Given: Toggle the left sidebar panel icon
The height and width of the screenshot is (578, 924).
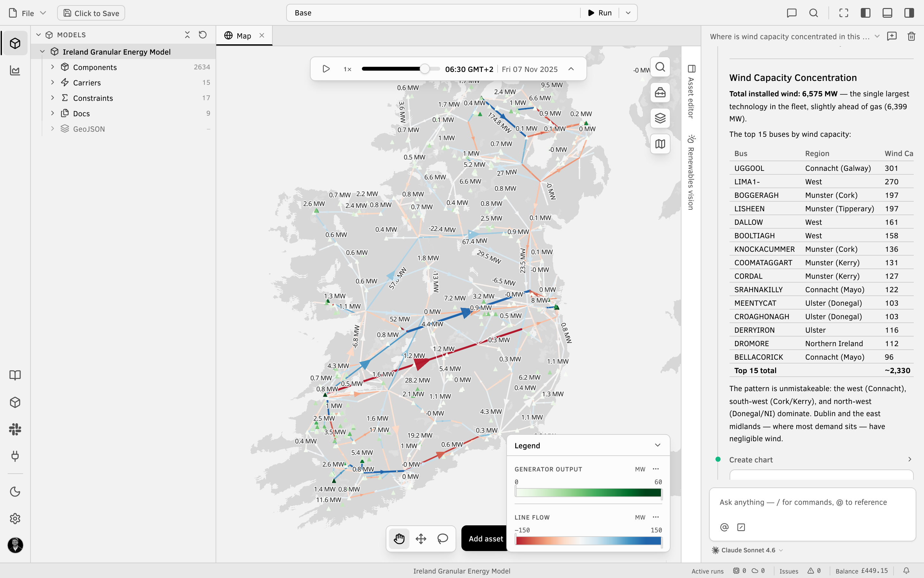Looking at the screenshot, I should pyautogui.click(x=866, y=13).
